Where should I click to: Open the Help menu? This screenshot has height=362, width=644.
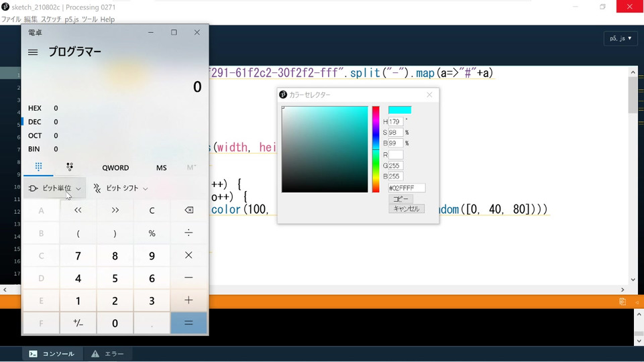pos(107,19)
